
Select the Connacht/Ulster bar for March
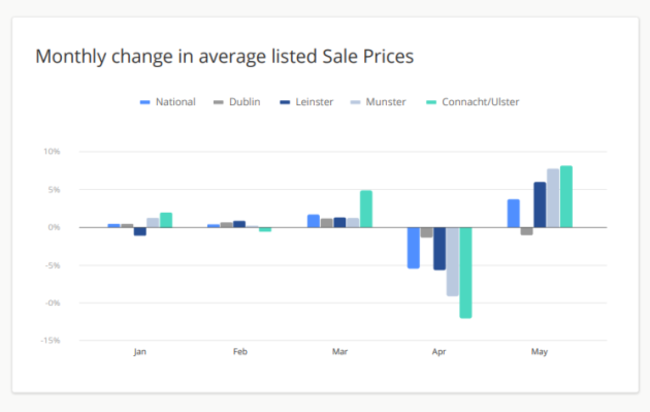point(366,209)
